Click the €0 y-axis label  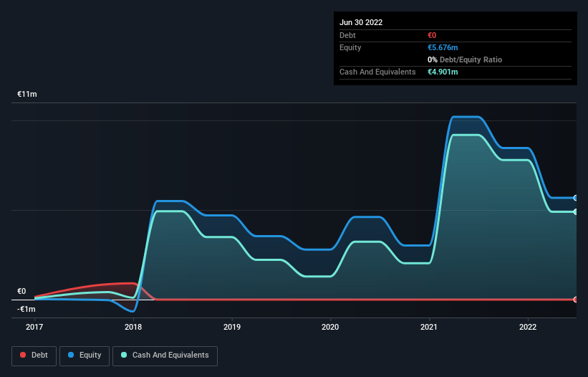tap(21, 292)
